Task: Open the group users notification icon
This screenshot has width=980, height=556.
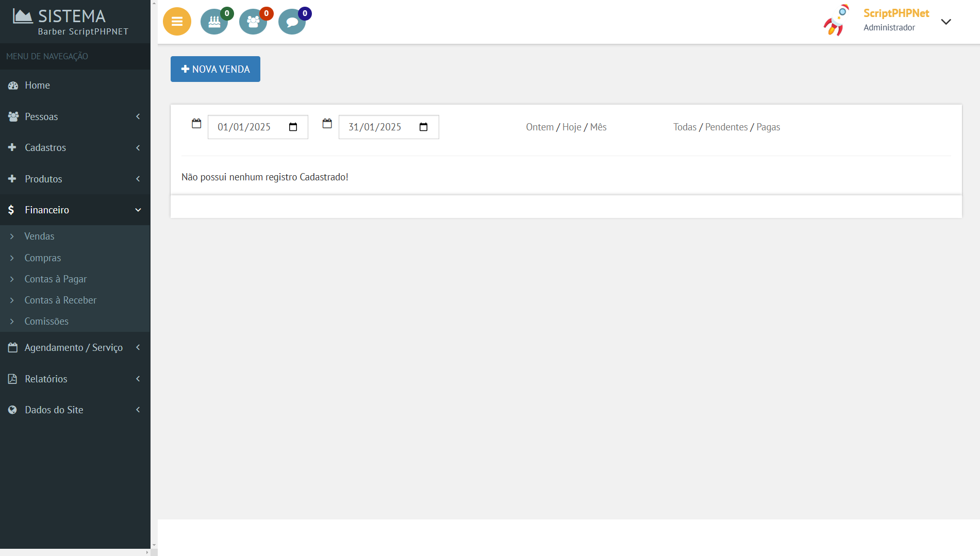Action: click(253, 22)
